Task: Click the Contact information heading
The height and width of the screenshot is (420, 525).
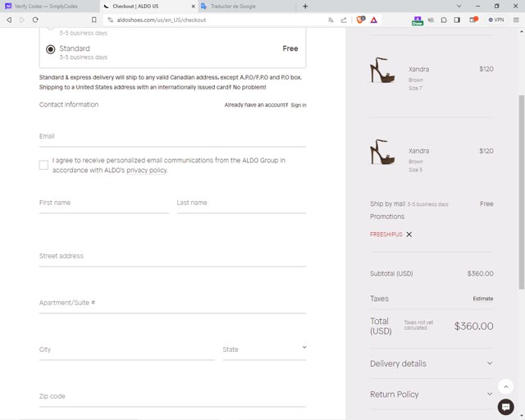Action: (x=69, y=104)
